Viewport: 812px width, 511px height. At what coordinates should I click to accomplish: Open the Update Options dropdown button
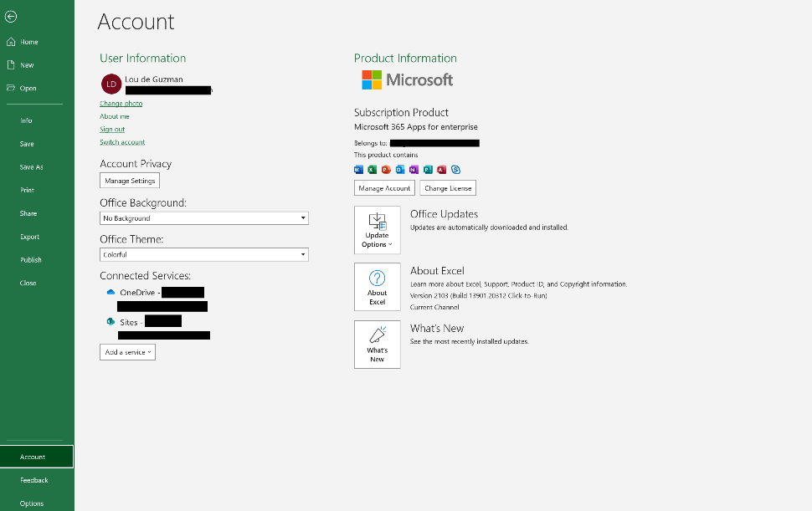click(377, 230)
